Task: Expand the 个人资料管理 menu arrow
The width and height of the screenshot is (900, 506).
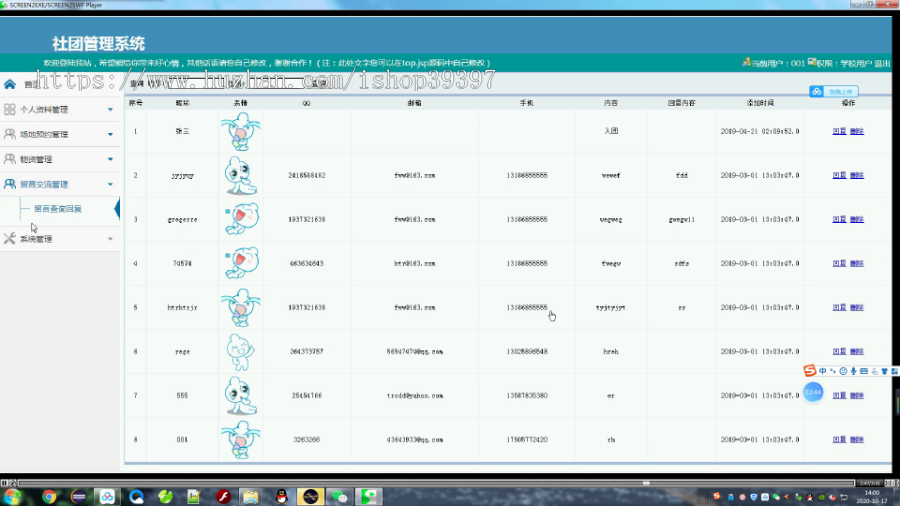Action: [x=110, y=110]
